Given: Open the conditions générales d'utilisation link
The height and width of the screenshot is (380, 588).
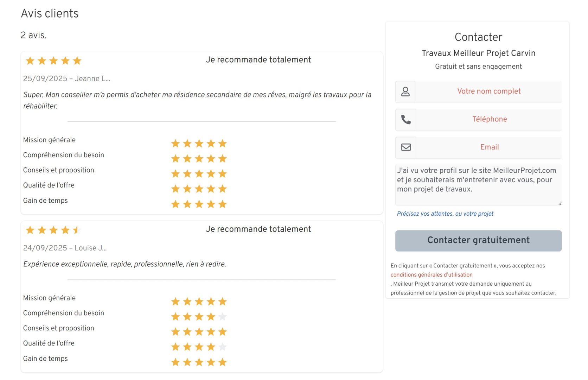Looking at the screenshot, I should pos(432,275).
